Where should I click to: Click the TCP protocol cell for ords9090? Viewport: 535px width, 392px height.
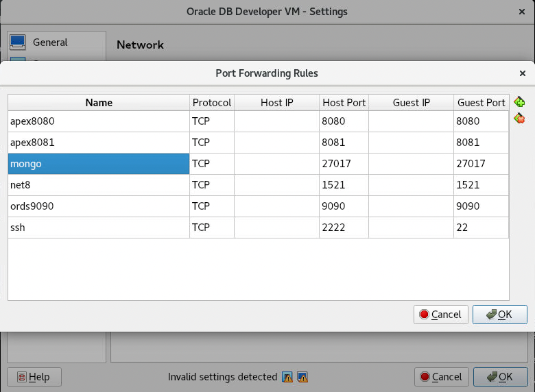212,206
